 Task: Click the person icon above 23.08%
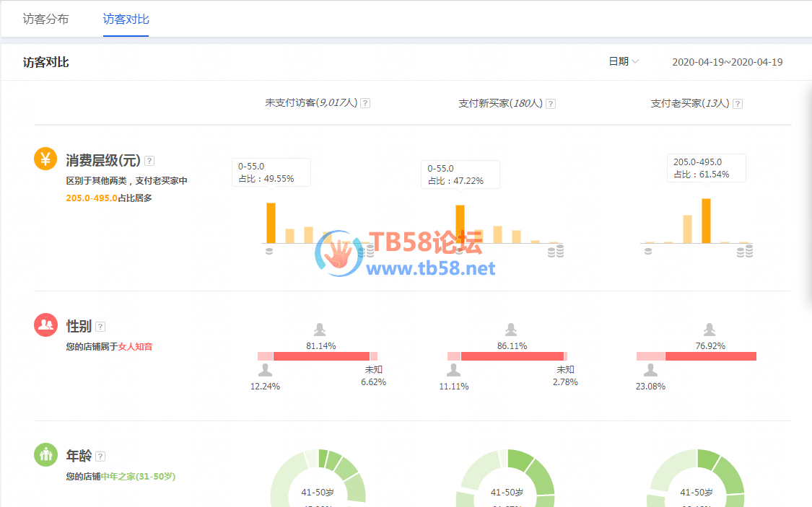click(x=650, y=370)
